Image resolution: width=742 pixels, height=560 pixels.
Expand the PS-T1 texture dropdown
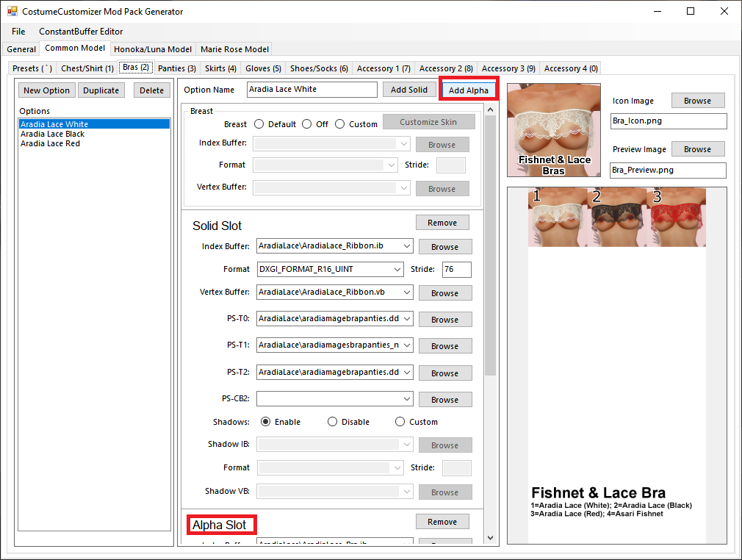(x=407, y=345)
